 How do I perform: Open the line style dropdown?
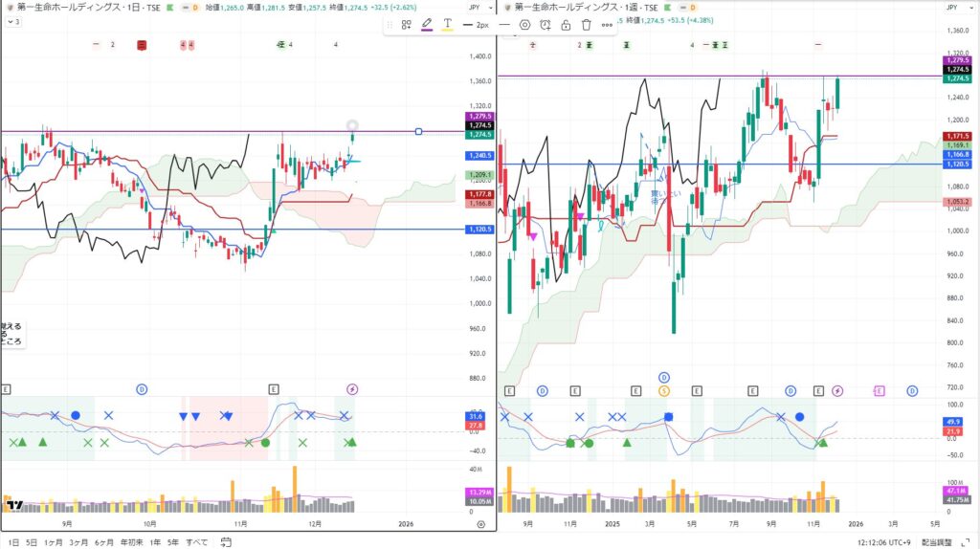[504, 24]
